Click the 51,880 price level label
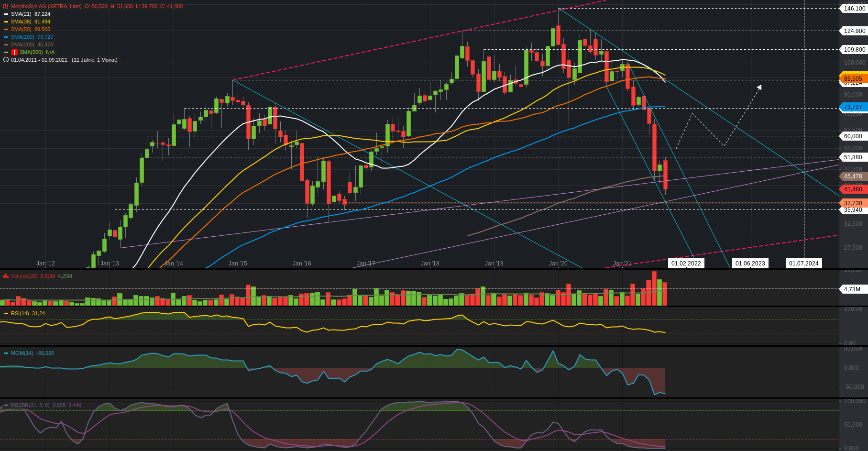 point(854,157)
